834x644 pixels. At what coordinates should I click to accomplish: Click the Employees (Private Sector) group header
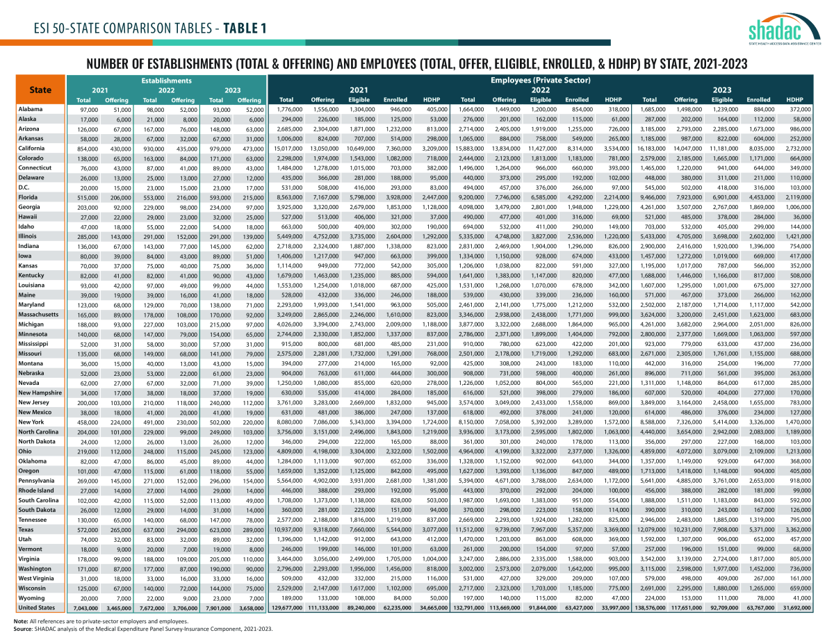[x=542, y=81]
